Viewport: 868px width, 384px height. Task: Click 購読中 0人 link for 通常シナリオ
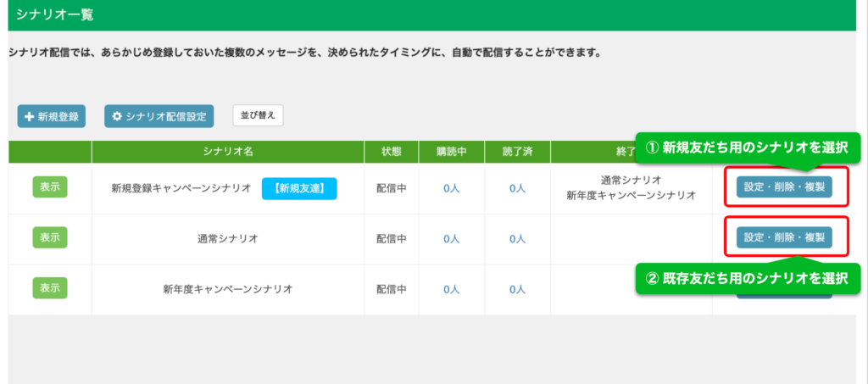tap(451, 239)
